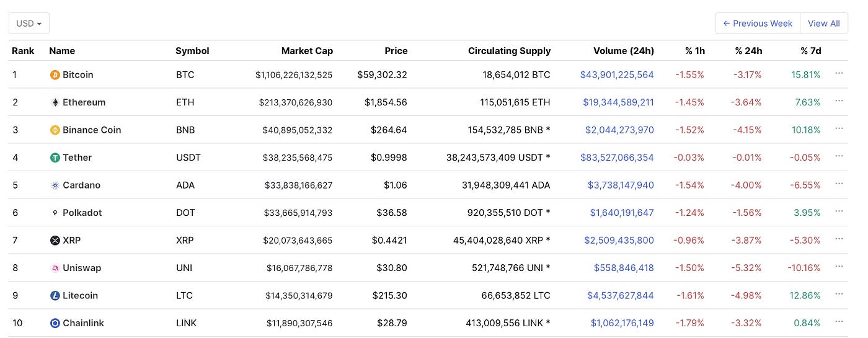Sort by the Volume (24h) column header
This screenshot has height=338, width=868.
[x=624, y=51]
